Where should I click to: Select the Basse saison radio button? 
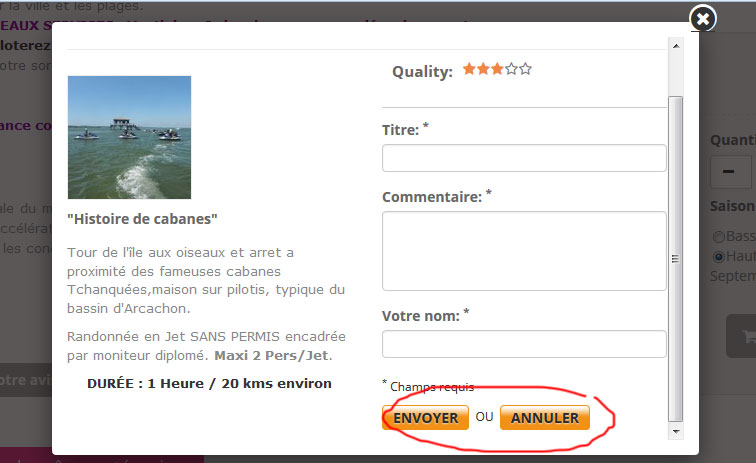coord(719,236)
